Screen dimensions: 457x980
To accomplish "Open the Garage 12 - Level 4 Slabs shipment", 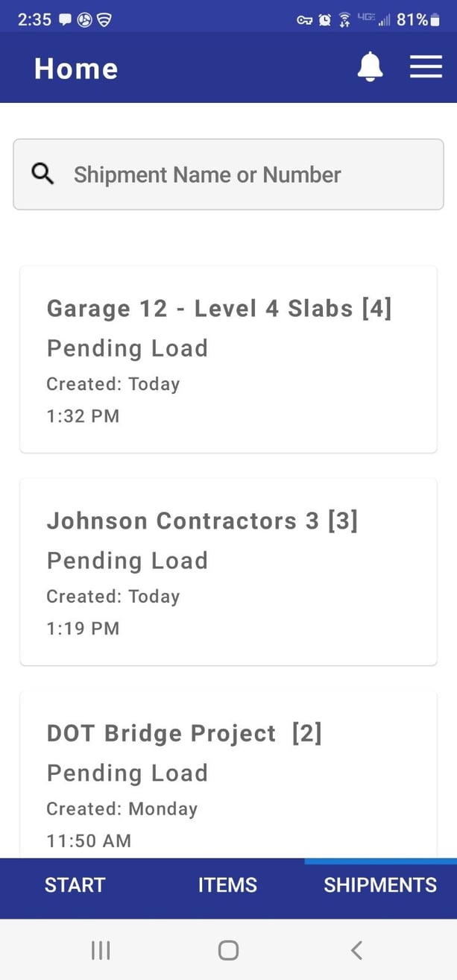I will [x=228, y=358].
